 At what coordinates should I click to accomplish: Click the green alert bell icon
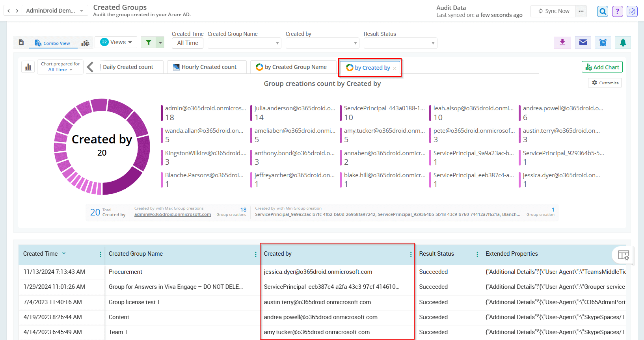(x=623, y=43)
